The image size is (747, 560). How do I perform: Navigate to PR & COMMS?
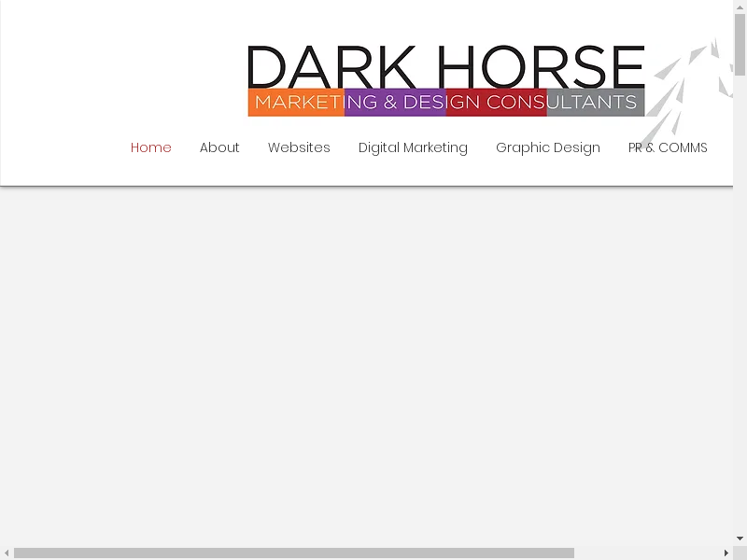[x=668, y=147]
